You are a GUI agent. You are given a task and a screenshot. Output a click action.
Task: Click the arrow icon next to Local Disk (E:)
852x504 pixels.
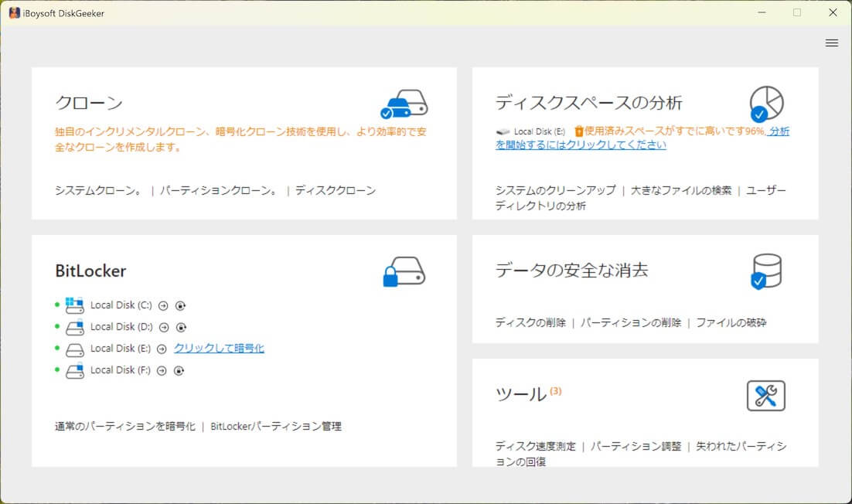[162, 349]
